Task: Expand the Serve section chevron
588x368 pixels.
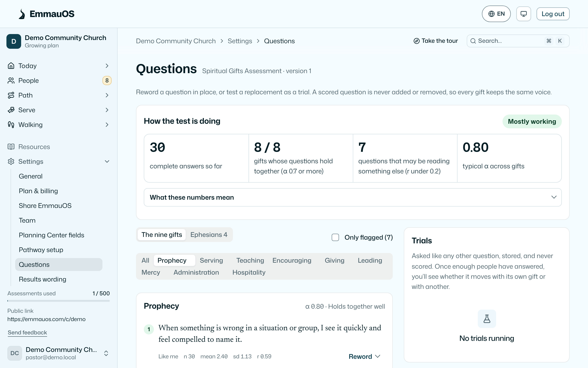Action: (x=107, y=110)
